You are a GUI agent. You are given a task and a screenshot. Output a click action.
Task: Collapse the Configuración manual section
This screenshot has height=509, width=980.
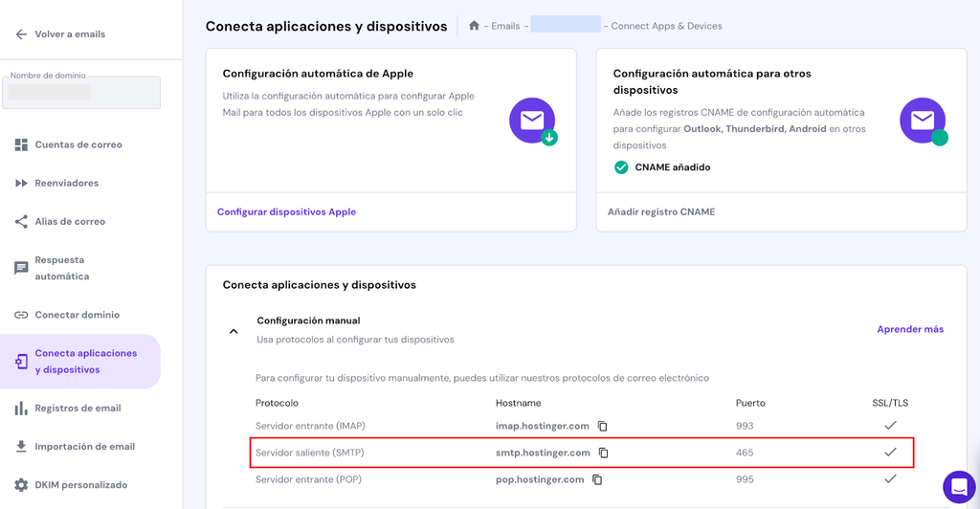pyautogui.click(x=234, y=331)
